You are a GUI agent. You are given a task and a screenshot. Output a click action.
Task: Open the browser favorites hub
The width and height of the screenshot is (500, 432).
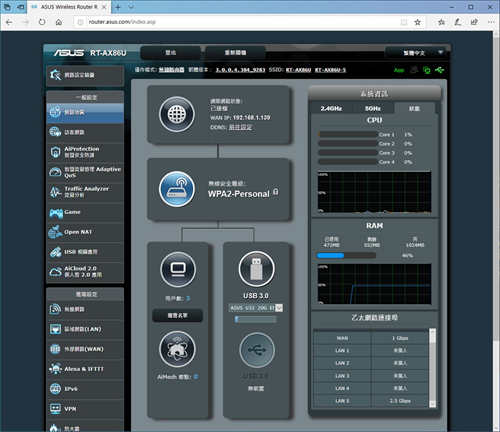point(441,22)
